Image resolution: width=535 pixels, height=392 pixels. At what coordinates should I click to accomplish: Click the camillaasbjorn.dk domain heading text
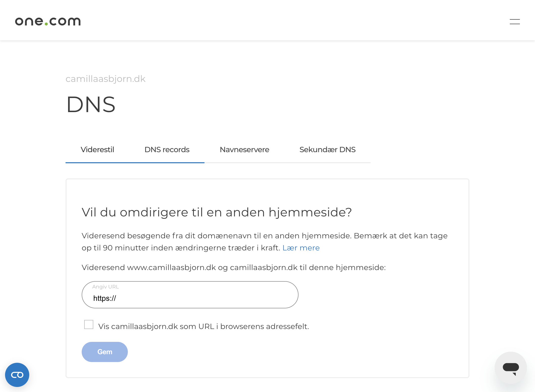click(x=105, y=79)
